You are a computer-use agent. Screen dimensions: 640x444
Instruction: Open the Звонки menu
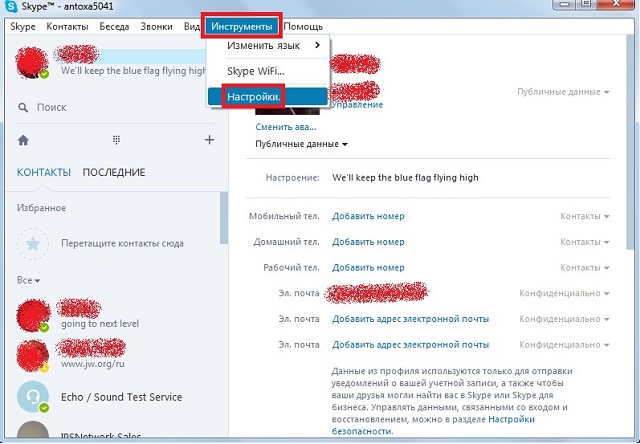point(156,27)
